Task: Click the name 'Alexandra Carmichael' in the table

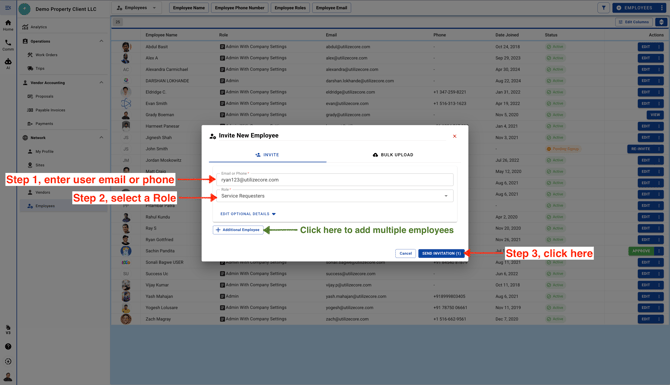Action: 167,69
